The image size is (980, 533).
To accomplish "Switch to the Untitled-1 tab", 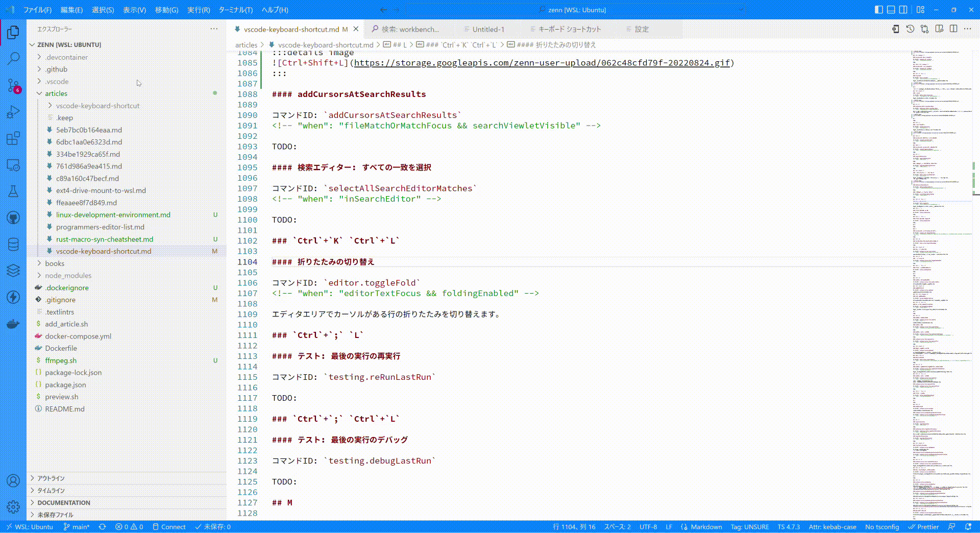I will [x=488, y=29].
